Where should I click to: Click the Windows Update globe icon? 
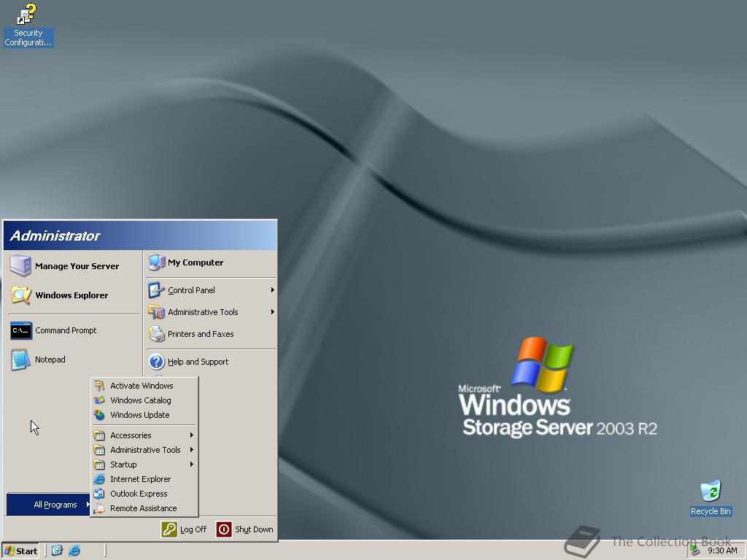click(99, 415)
